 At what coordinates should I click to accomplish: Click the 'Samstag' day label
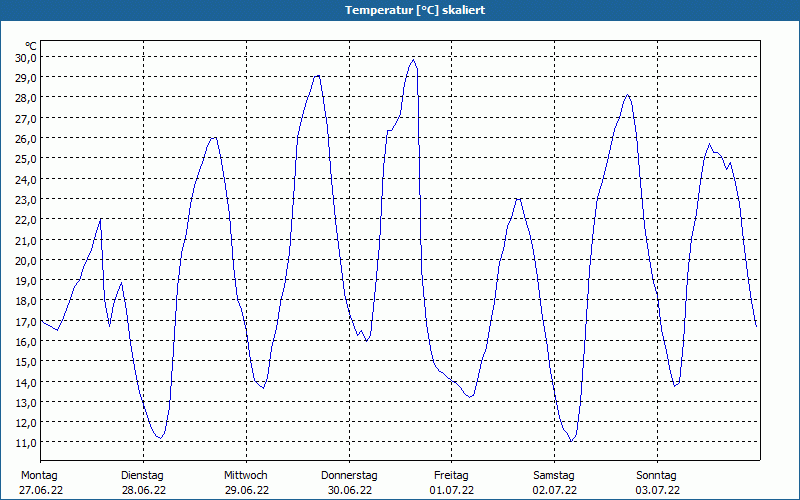(554, 475)
